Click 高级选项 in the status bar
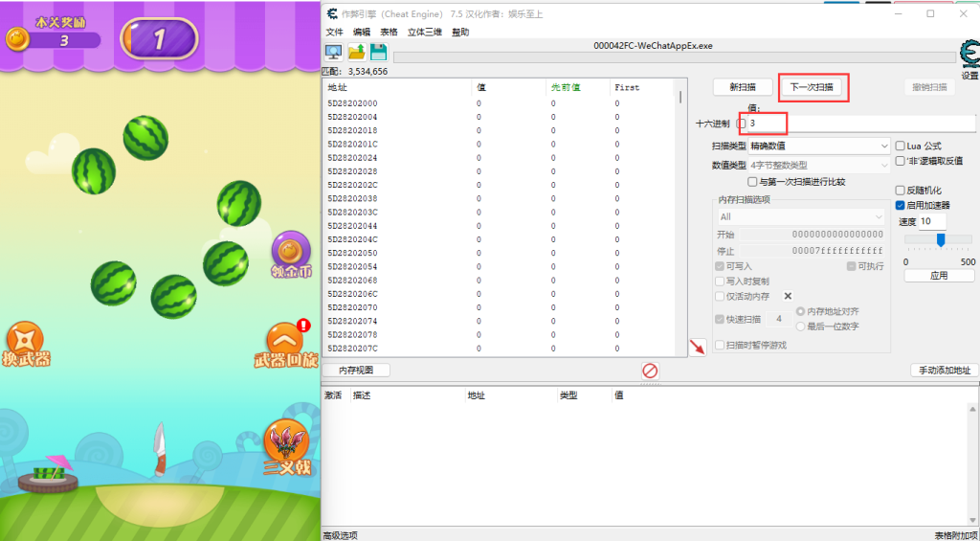This screenshot has width=980, height=541. pyautogui.click(x=341, y=535)
